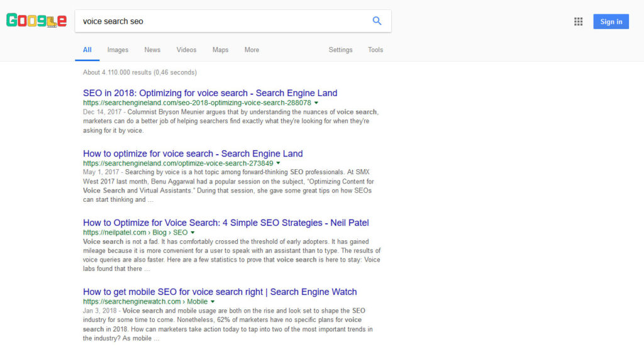Screen dimensions: 644x349
Task: Open the Videos results tab
Action: [x=186, y=50]
